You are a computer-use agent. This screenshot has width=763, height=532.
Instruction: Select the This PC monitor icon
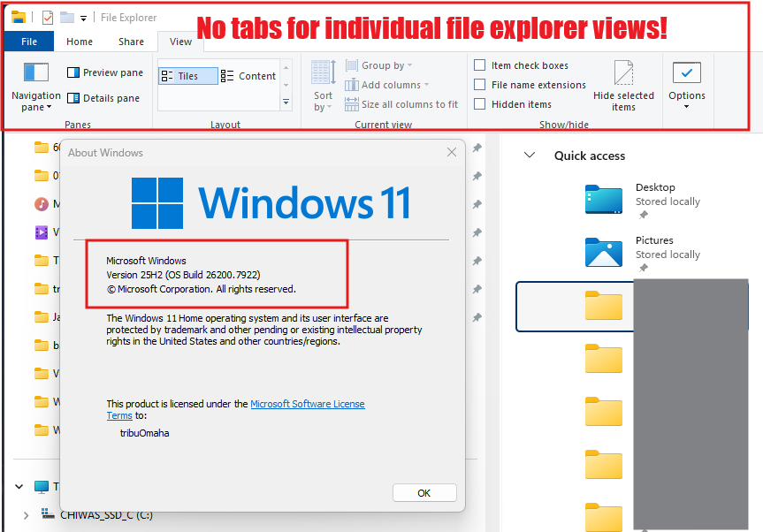42,486
